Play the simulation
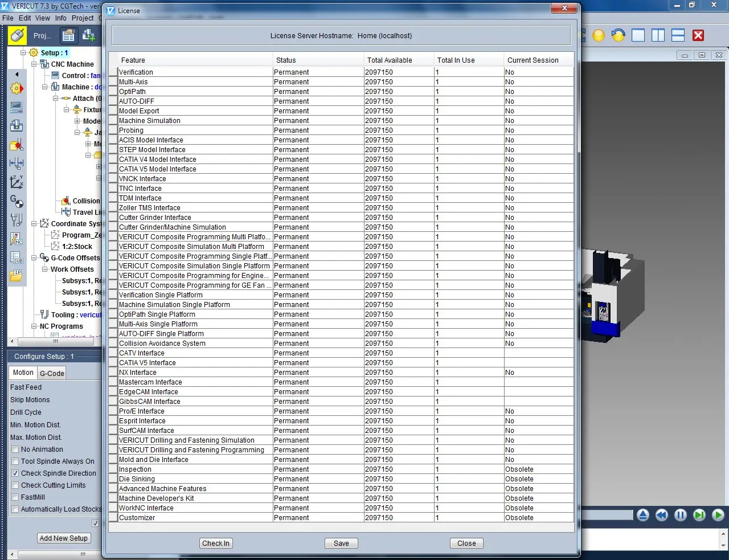The image size is (729, 560). [718, 515]
